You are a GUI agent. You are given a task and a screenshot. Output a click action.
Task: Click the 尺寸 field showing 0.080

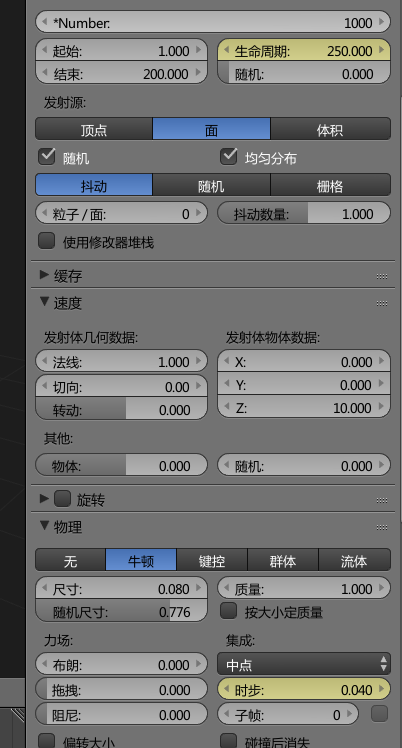[x=122, y=588]
